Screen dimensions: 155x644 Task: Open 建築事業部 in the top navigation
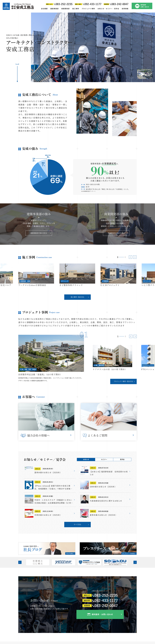pos(54,9)
